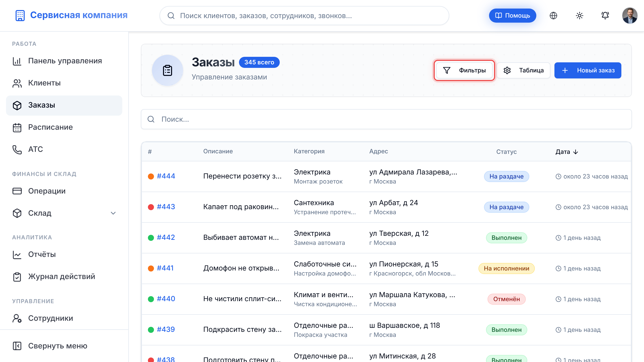
Task: Click the red priority dot of #443
Action: 151,207
